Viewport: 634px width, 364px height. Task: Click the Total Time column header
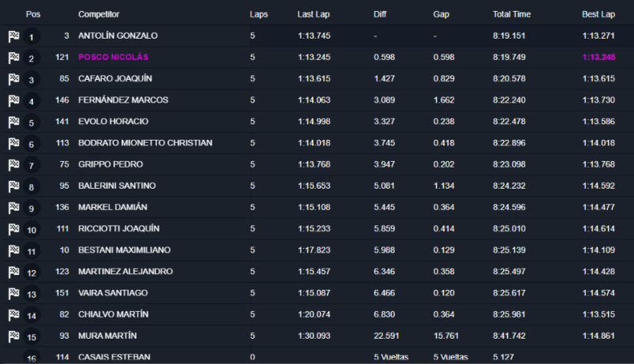(512, 14)
